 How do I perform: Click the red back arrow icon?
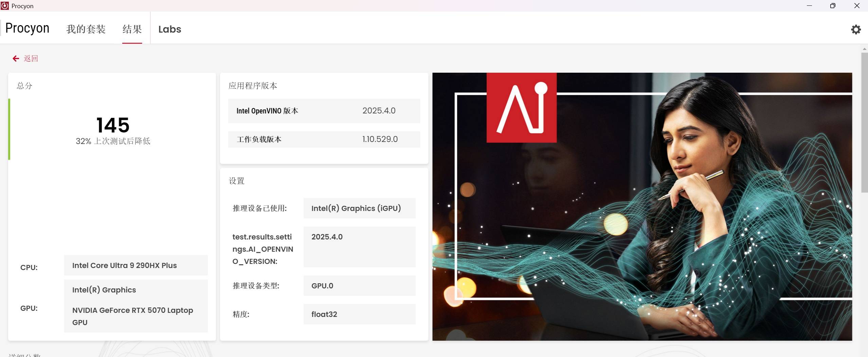[x=16, y=58]
